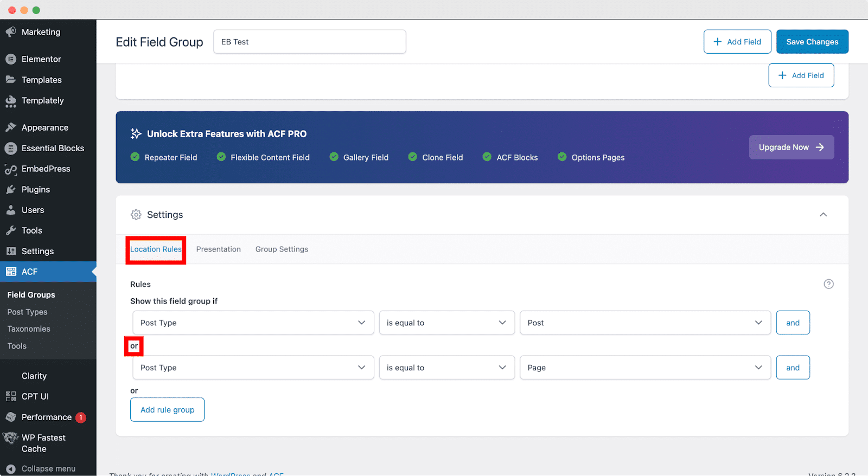Open the Clarity menu item
The image size is (868, 476).
34,376
